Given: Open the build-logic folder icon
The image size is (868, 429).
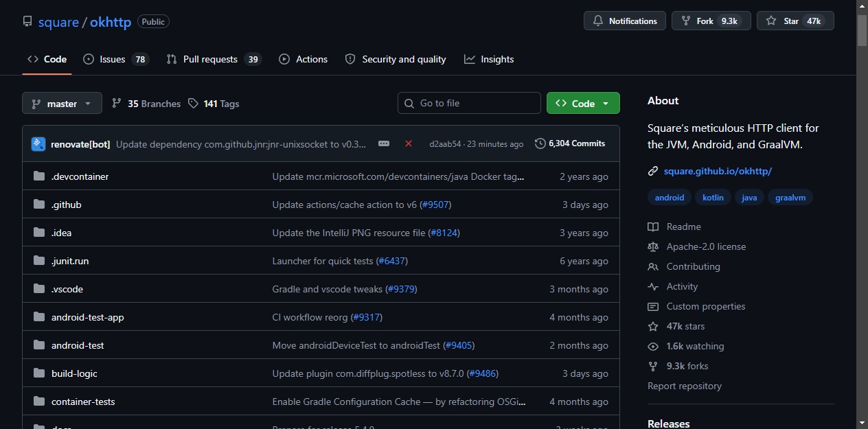Looking at the screenshot, I should point(39,373).
